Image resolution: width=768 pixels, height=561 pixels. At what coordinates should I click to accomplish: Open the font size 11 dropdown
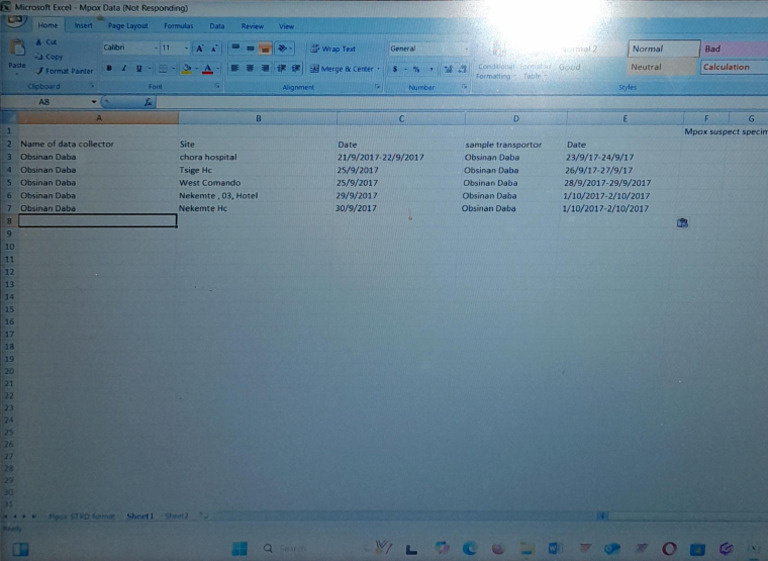pyautogui.click(x=186, y=48)
